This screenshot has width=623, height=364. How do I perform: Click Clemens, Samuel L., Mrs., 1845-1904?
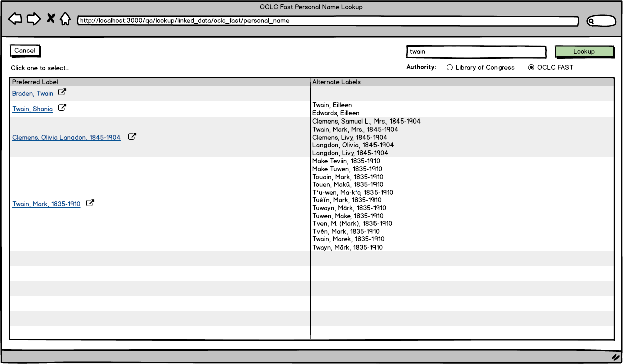click(366, 122)
